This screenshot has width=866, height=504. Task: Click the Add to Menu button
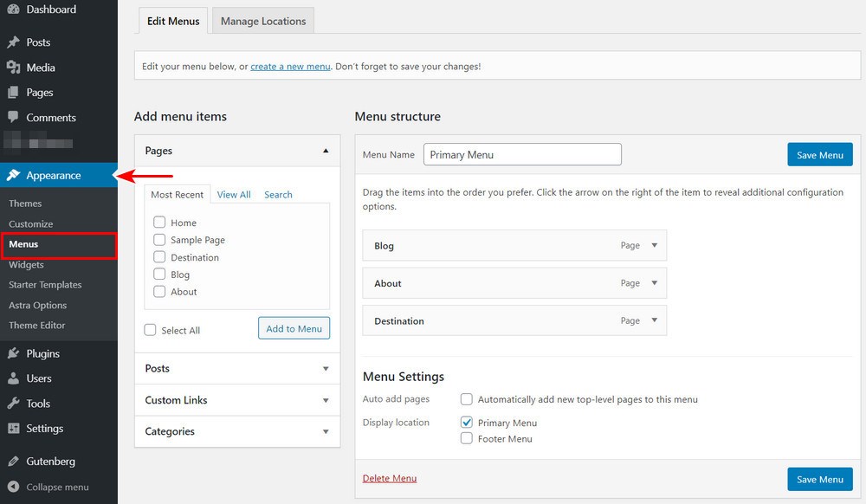click(294, 328)
